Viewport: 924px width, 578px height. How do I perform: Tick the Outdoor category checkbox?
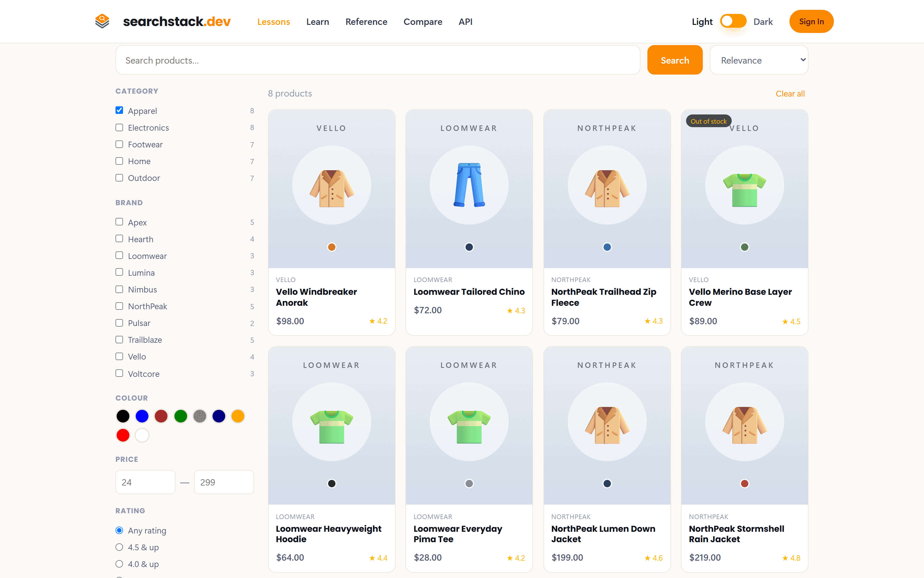119,178
